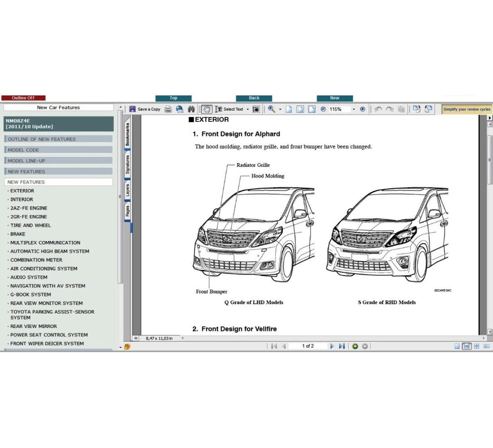The height and width of the screenshot is (448, 493).
Task: Click the Print icon in toolbar
Action: [168, 109]
